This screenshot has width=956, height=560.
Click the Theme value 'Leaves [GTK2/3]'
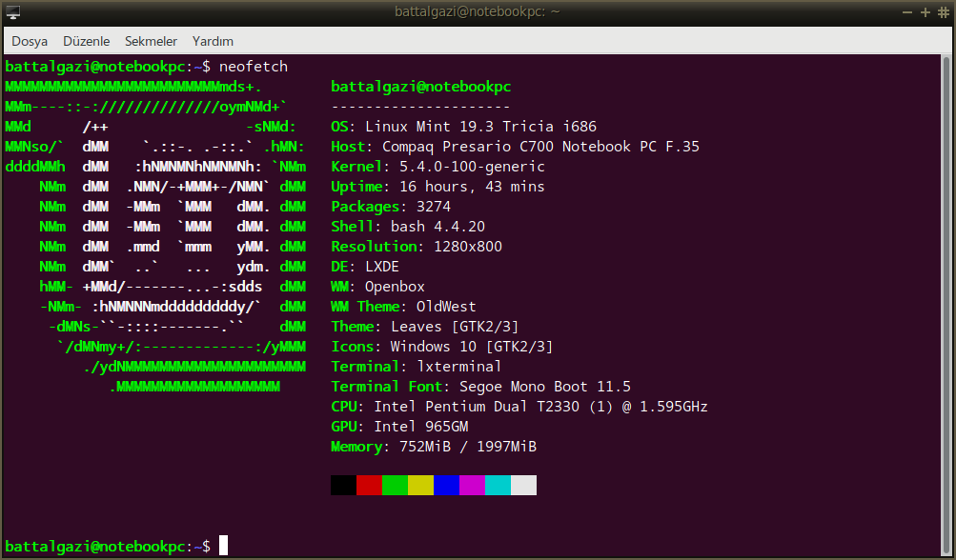click(x=455, y=327)
